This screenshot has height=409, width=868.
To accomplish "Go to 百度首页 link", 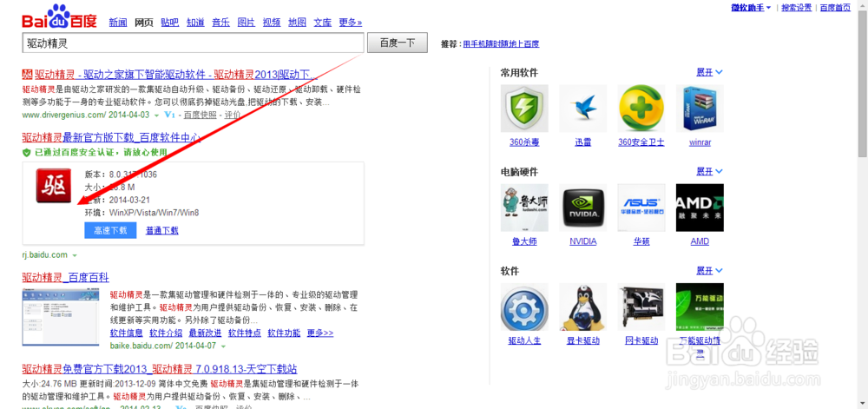I will [835, 8].
